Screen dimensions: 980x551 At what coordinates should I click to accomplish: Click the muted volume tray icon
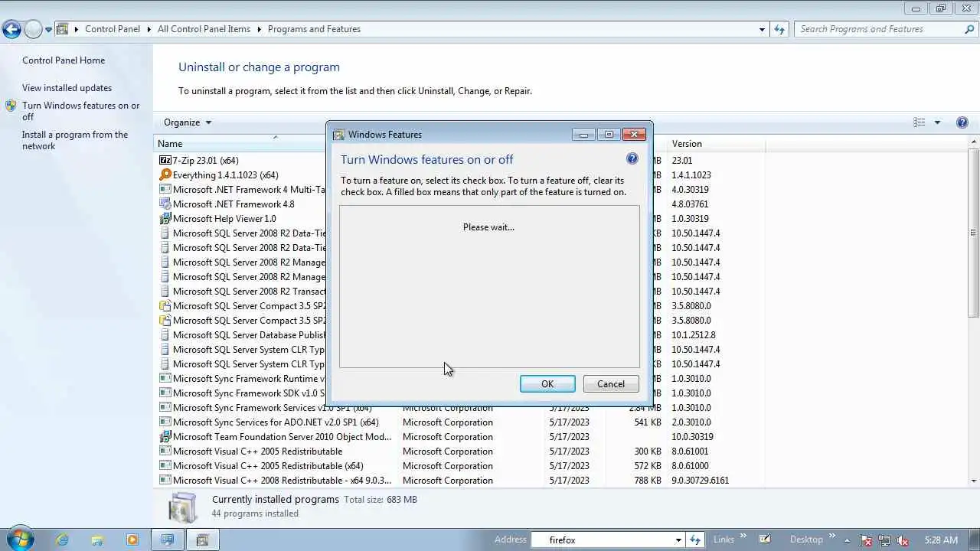point(903,540)
